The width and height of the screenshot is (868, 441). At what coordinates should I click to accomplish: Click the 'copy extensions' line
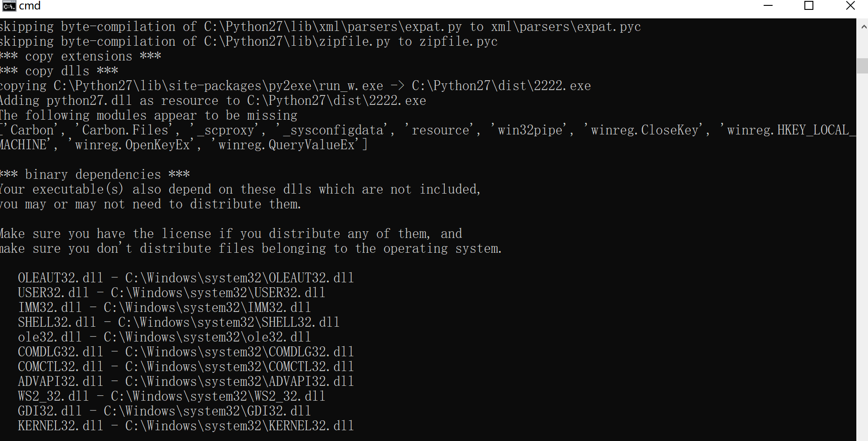[81, 56]
